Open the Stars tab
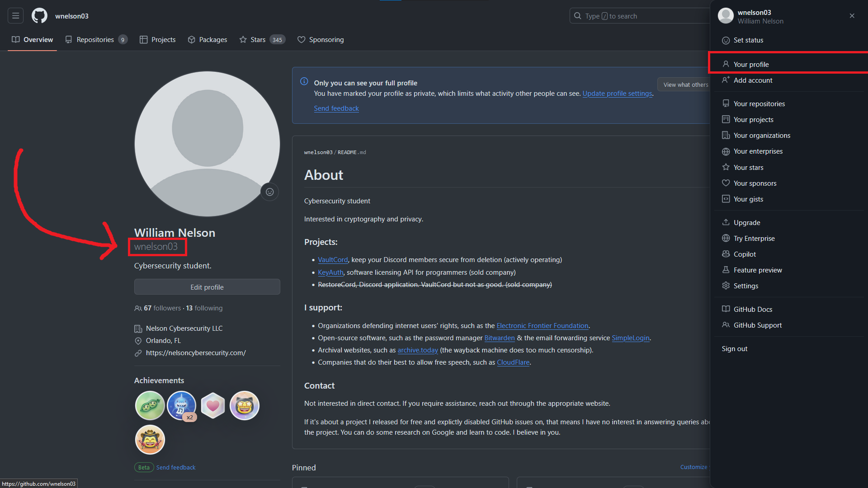The height and width of the screenshot is (488, 868). point(262,40)
